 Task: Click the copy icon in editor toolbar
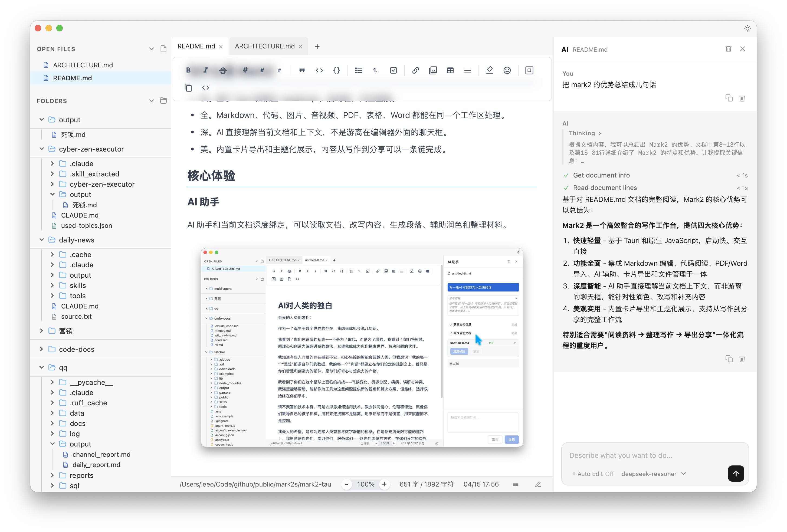point(188,88)
